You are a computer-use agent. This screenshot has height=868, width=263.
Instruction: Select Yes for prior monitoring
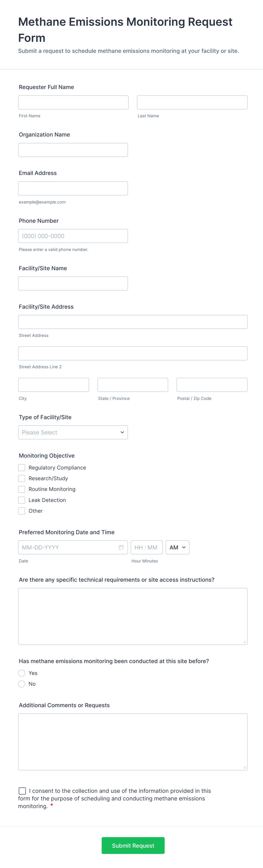[21, 673]
